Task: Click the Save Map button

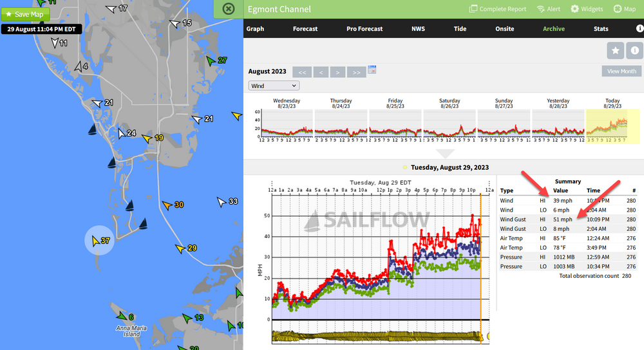Action: pyautogui.click(x=25, y=14)
